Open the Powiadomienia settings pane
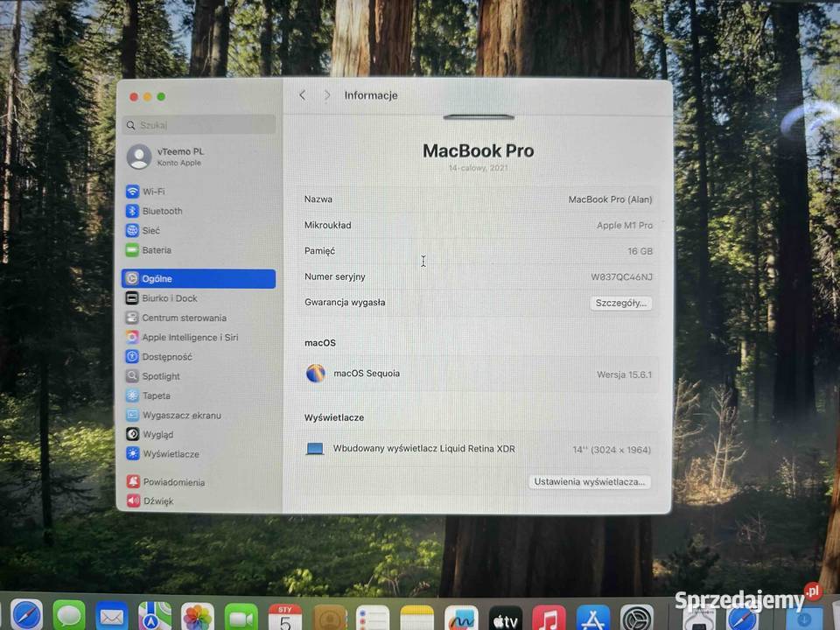Image resolution: width=840 pixels, height=630 pixels. (174, 481)
